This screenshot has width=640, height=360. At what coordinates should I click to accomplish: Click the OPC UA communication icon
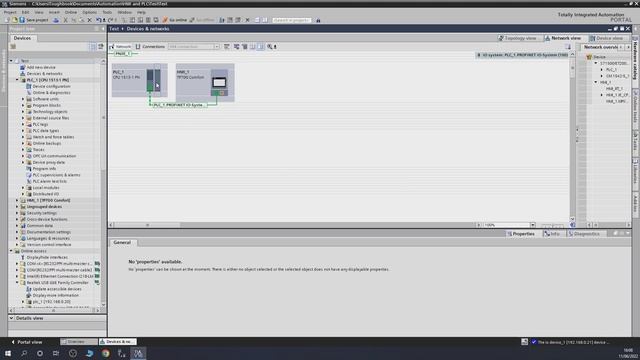[x=29, y=156]
